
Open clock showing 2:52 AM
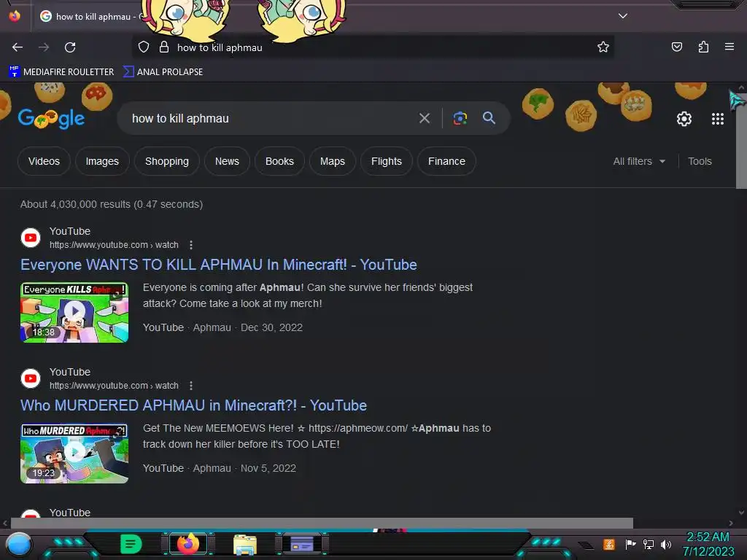pos(708,544)
